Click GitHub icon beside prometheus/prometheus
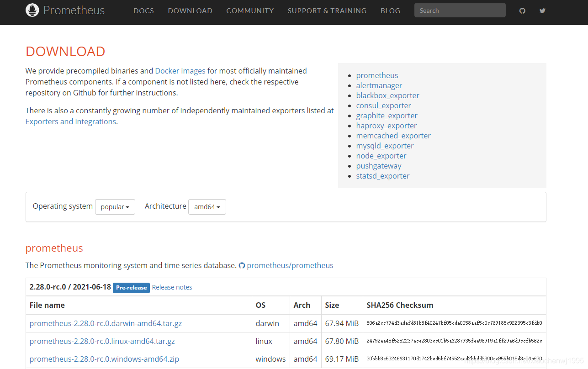588x369 pixels. [242, 266]
